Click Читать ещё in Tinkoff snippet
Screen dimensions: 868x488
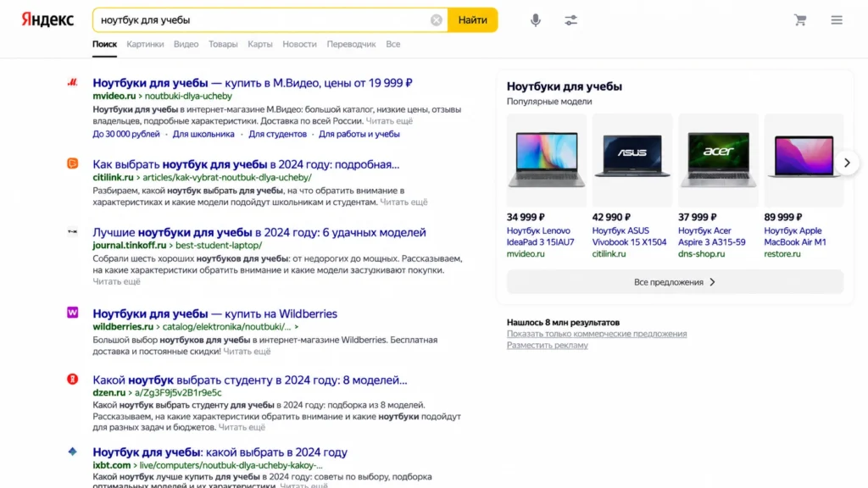[x=116, y=281]
